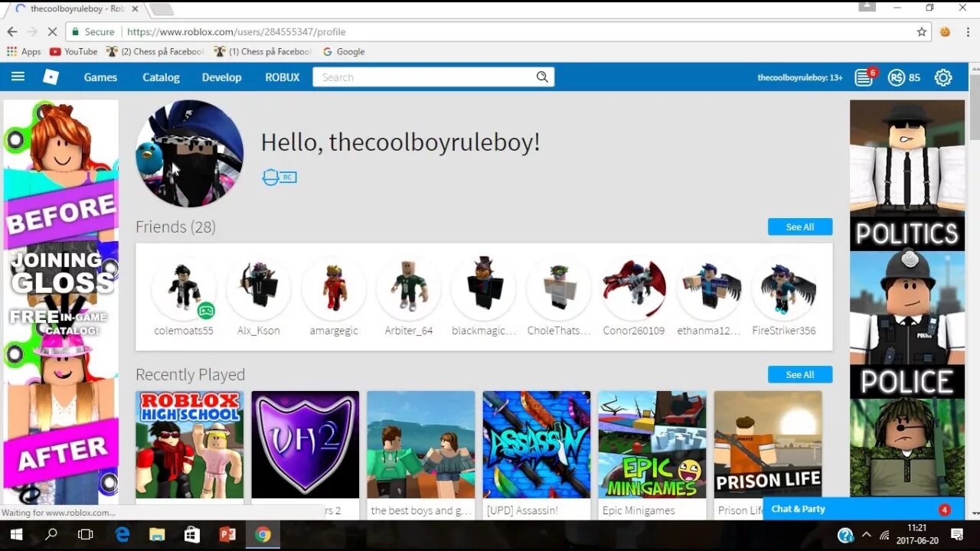This screenshot has height=551, width=980.
Task: See All recently played games
Action: click(x=800, y=374)
